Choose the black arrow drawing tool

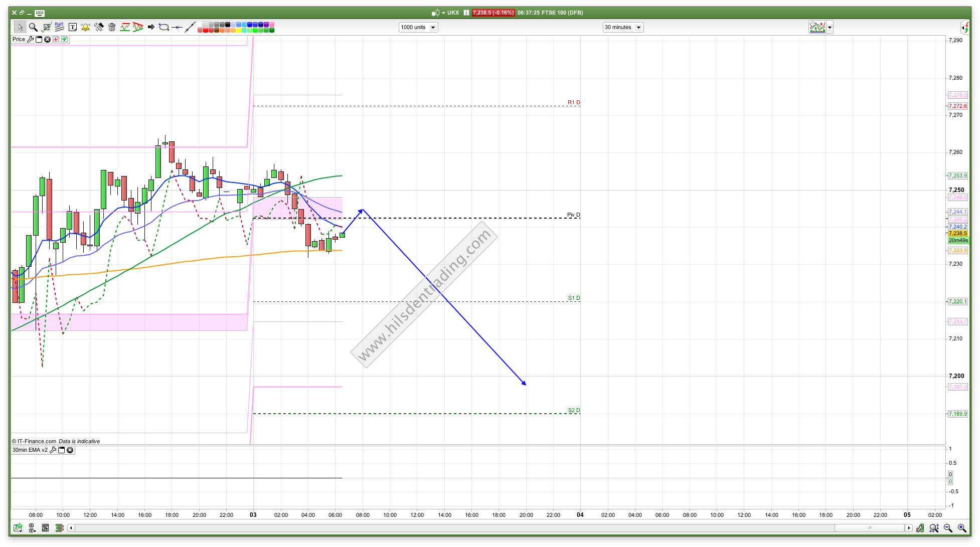(151, 27)
